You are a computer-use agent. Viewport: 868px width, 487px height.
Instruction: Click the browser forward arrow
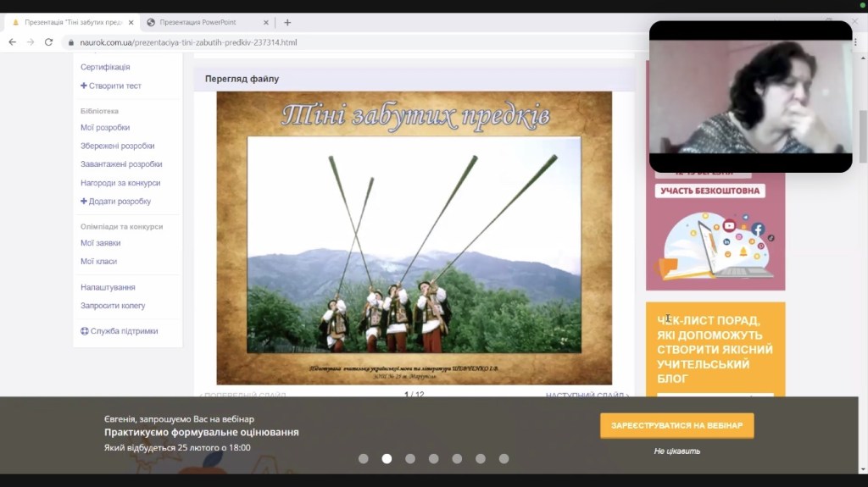click(31, 42)
